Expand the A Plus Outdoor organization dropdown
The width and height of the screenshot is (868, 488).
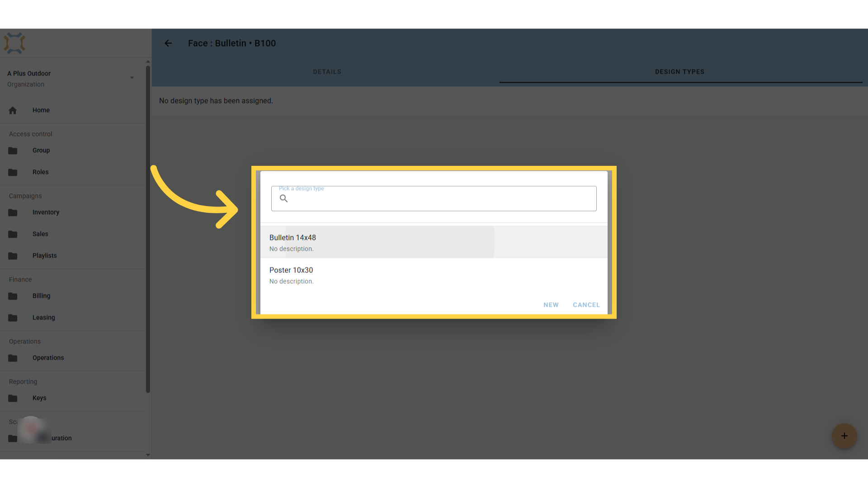click(x=132, y=78)
